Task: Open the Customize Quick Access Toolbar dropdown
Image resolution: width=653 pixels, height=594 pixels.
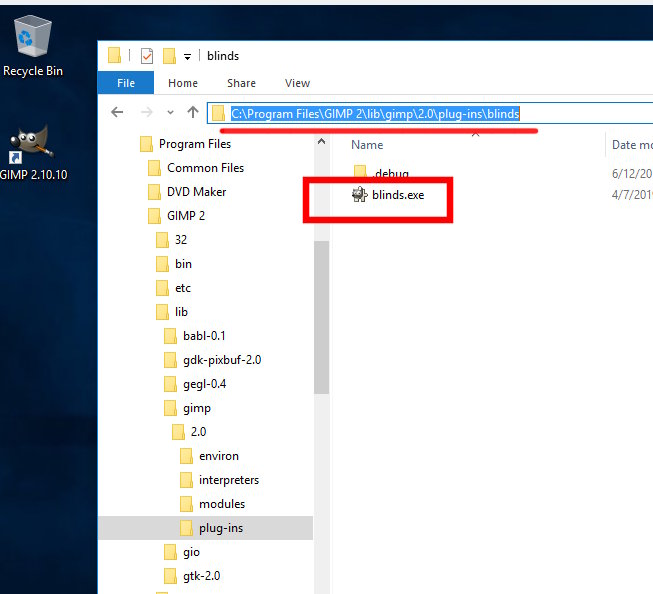Action: (187, 57)
